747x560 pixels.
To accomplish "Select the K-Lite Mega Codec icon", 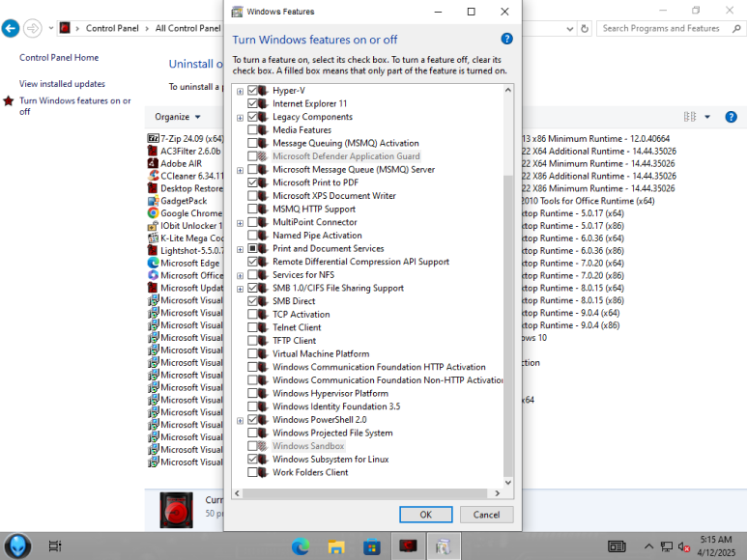I will (153, 238).
